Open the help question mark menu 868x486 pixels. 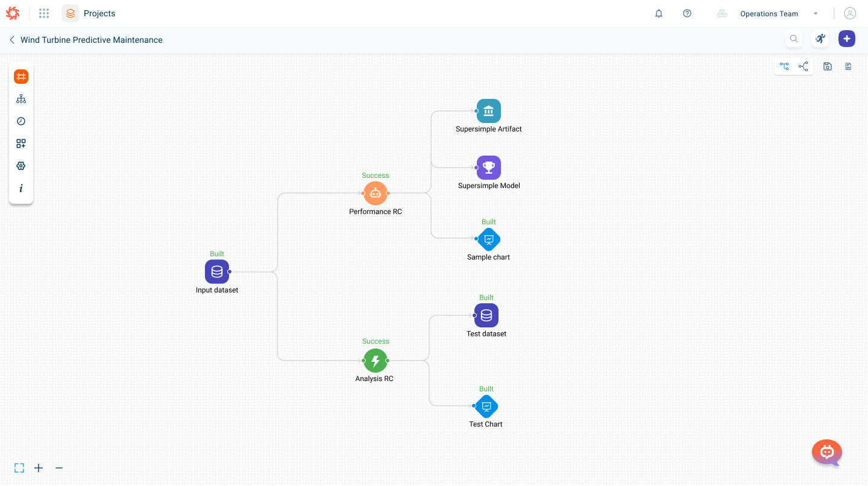[x=687, y=13]
